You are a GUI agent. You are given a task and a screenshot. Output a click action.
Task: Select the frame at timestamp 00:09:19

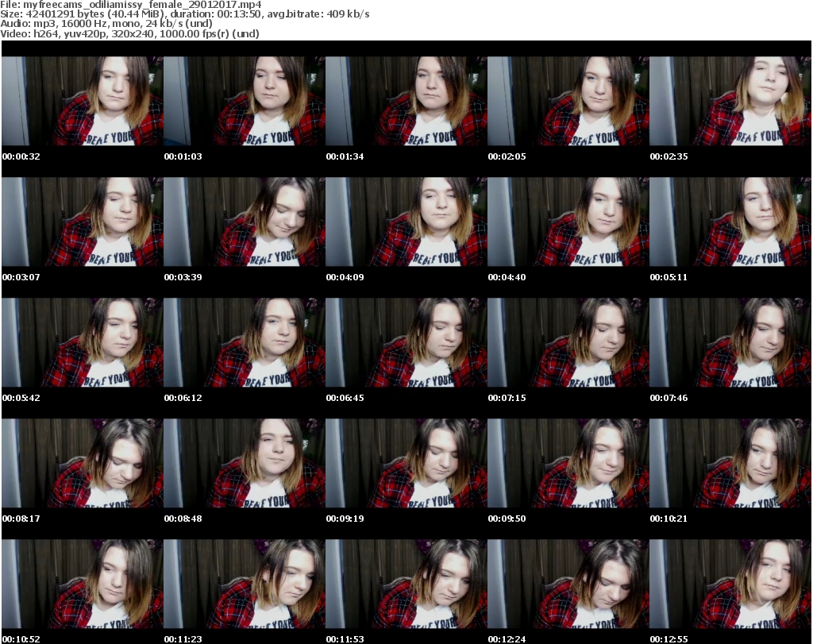click(406, 463)
